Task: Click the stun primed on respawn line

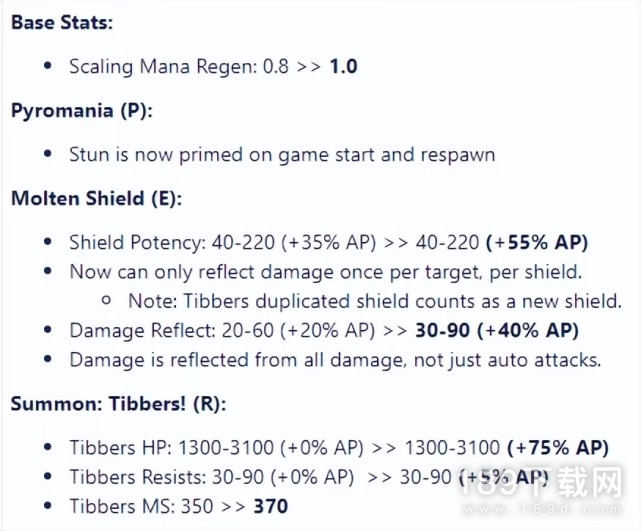Action: point(282,155)
